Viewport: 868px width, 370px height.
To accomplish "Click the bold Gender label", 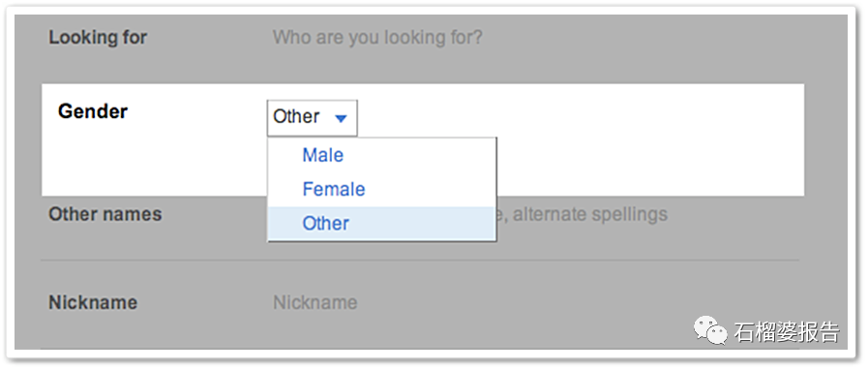I will tap(93, 112).
